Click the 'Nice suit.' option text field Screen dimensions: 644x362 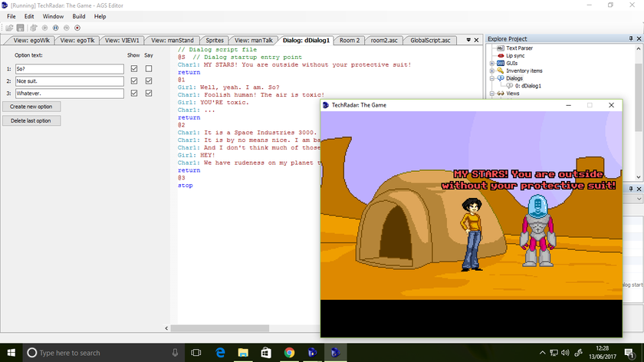click(x=70, y=81)
